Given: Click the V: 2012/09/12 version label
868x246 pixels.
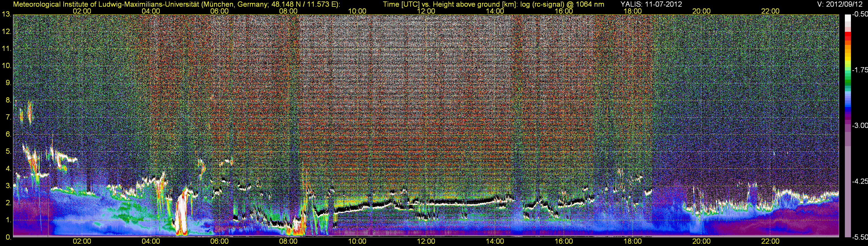Looking at the screenshot, I should (x=841, y=4).
